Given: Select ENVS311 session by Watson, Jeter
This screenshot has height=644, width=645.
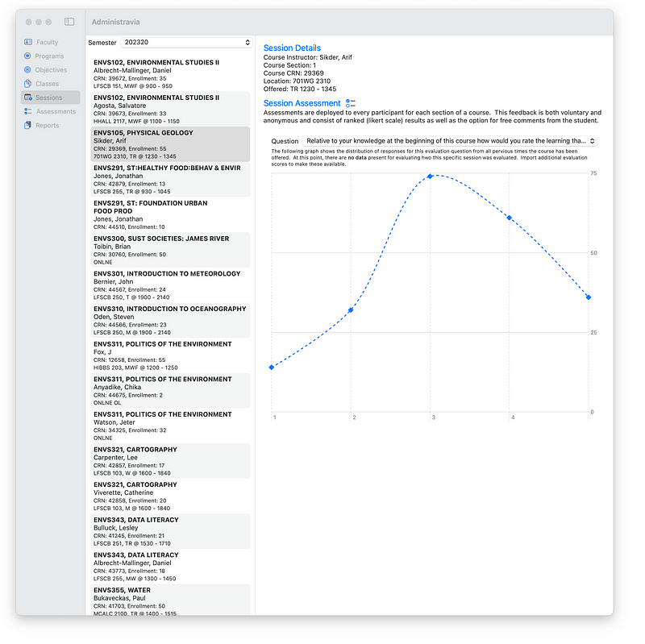Looking at the screenshot, I should [170, 426].
